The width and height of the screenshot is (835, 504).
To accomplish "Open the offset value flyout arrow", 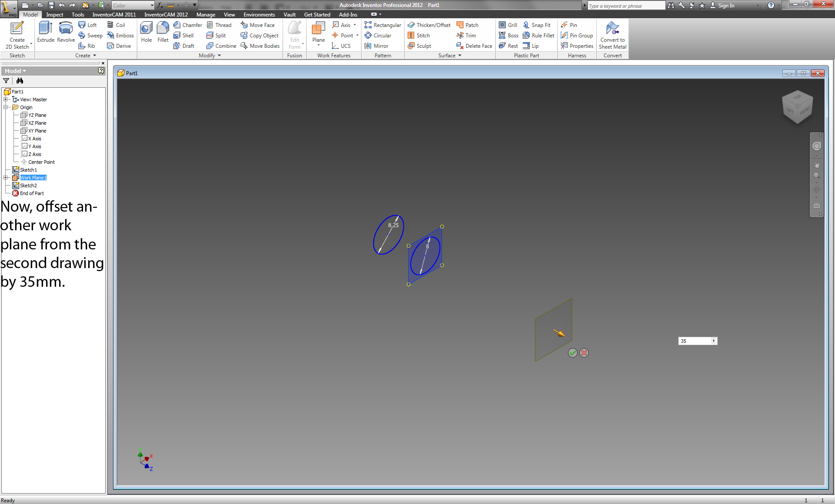I will (714, 341).
